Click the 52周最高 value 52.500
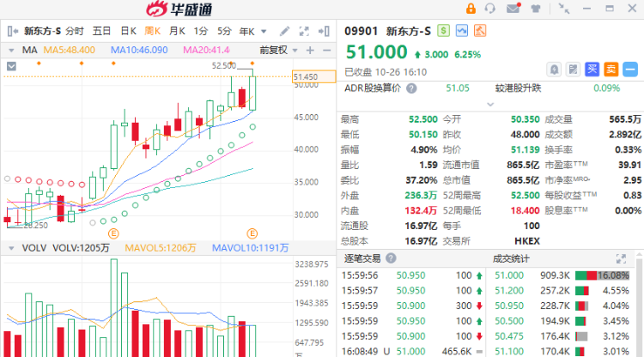 point(525,196)
